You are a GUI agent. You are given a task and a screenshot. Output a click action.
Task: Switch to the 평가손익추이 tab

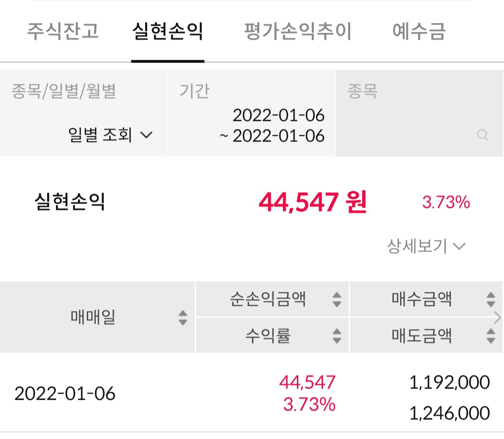point(298,32)
